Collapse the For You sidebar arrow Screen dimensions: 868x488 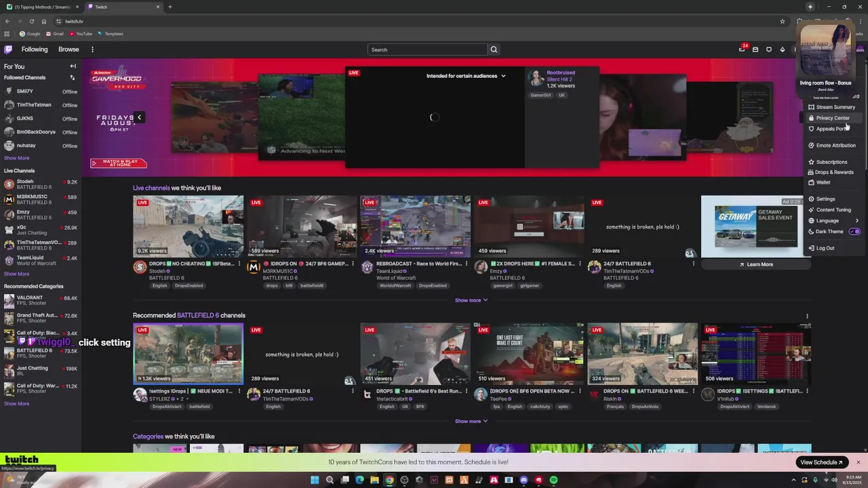[x=73, y=66]
